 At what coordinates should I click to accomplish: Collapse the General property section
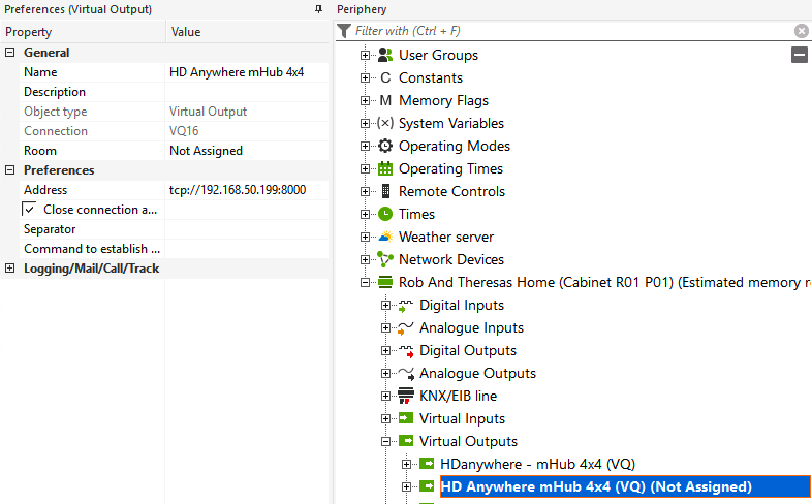tap(10, 52)
